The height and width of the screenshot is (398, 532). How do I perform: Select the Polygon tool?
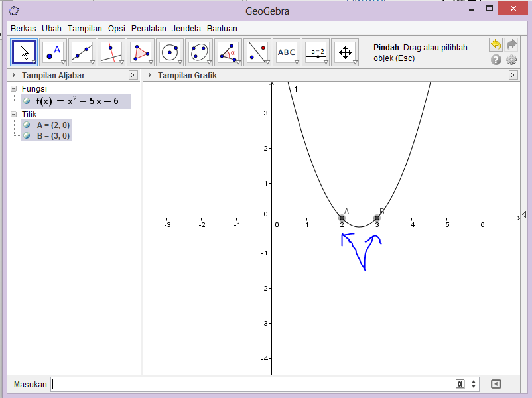click(141, 52)
